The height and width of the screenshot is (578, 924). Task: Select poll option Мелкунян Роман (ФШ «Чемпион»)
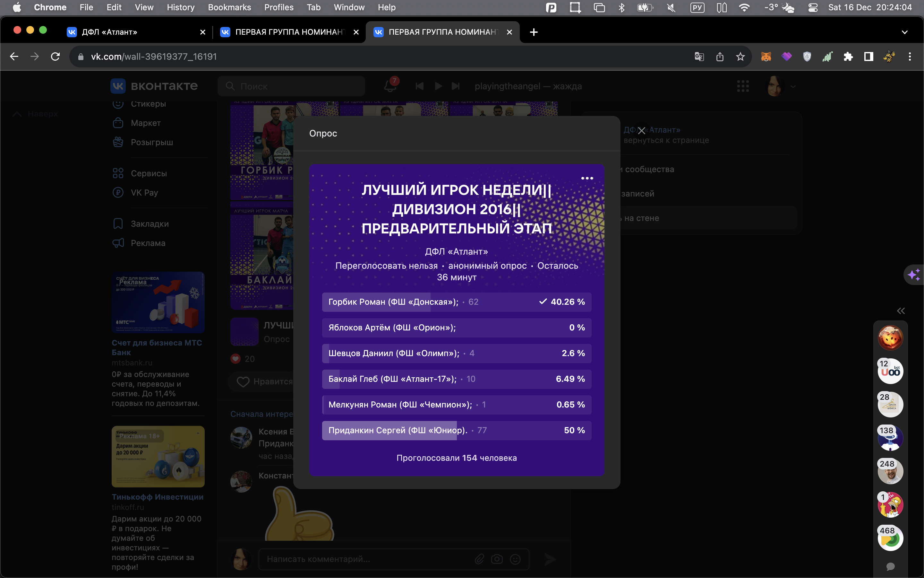click(x=457, y=405)
